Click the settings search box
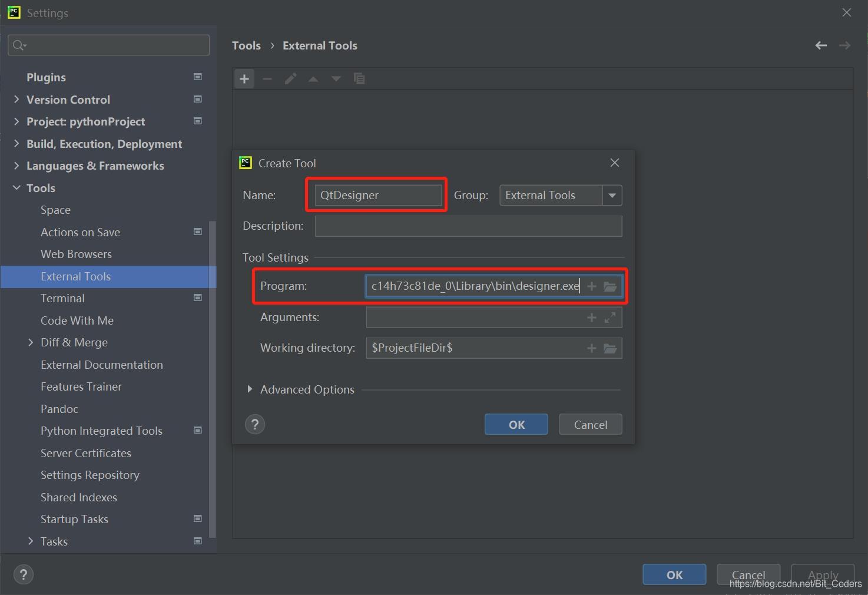The image size is (868, 595). pos(109,45)
